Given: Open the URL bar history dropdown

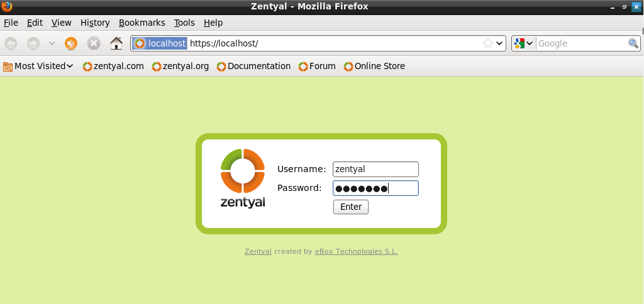Looking at the screenshot, I should click(499, 43).
